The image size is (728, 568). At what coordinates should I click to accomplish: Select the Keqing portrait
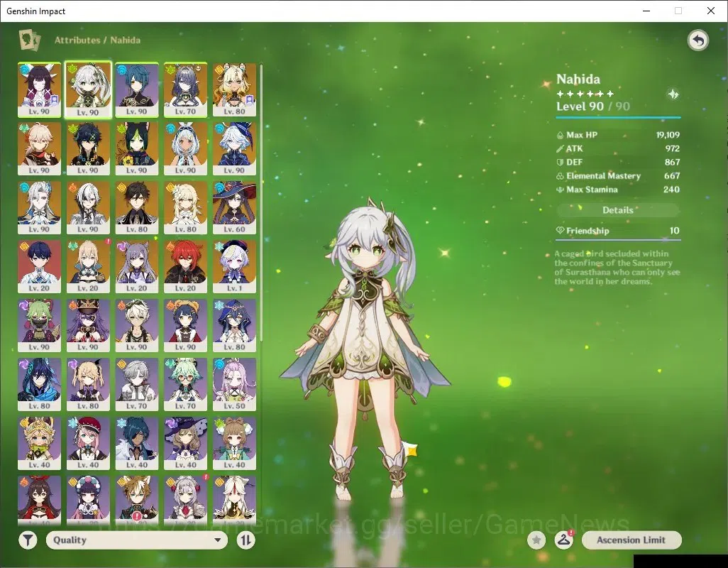(137, 266)
